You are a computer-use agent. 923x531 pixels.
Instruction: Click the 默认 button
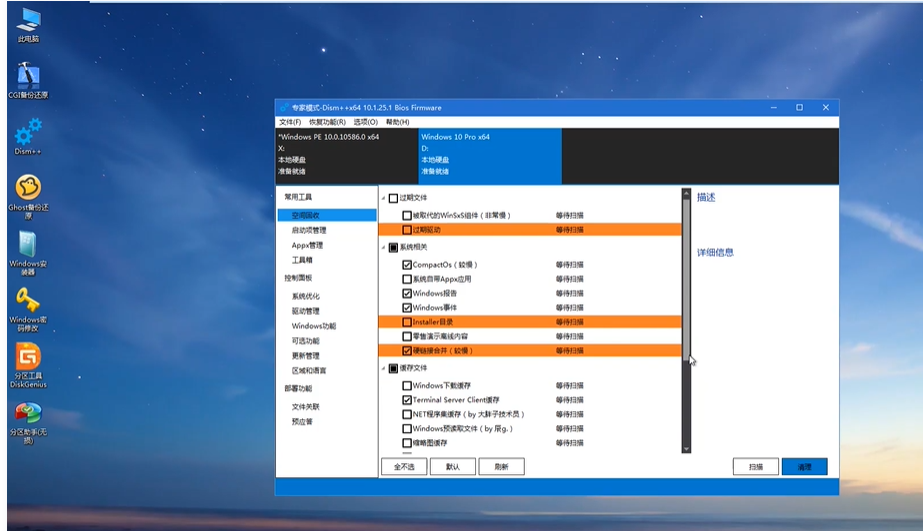(453, 467)
